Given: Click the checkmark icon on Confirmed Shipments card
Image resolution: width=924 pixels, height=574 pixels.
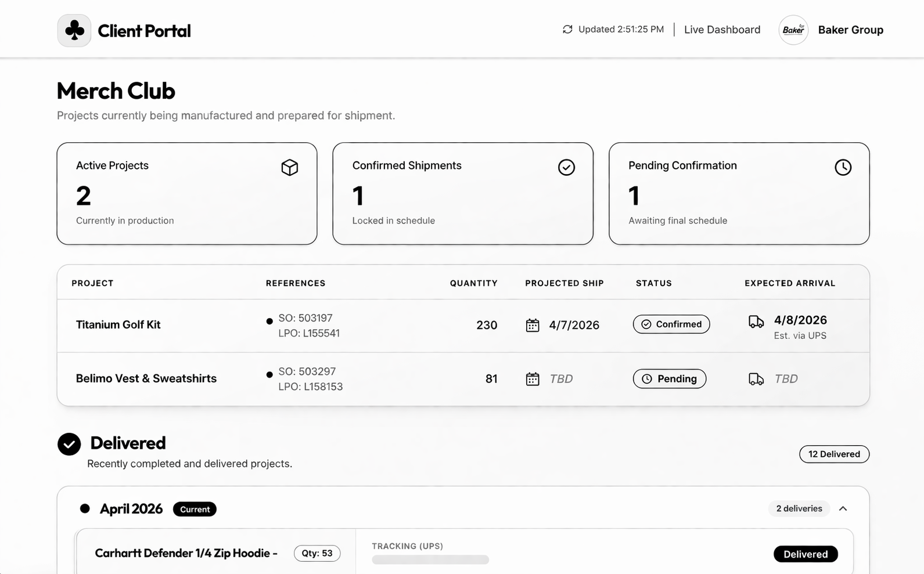Looking at the screenshot, I should coord(566,167).
